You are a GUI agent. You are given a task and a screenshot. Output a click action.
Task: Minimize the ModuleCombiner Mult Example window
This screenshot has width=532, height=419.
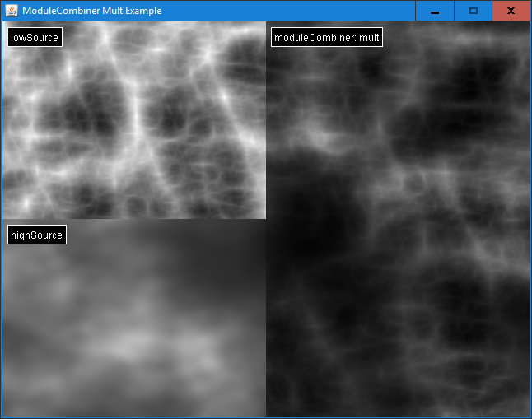tap(434, 11)
